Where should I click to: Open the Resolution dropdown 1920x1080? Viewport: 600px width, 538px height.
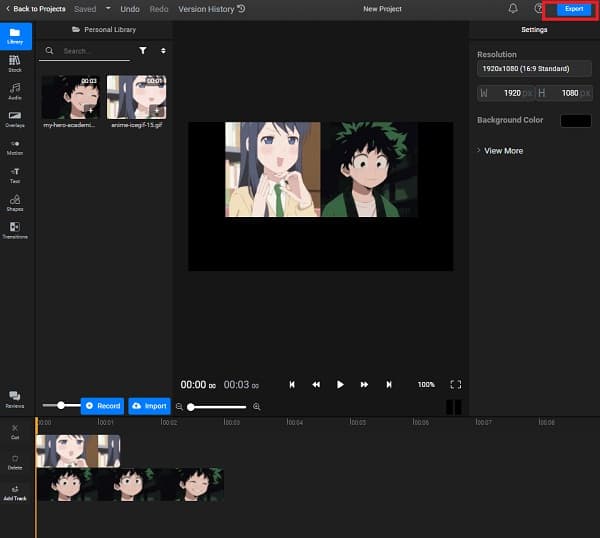click(534, 69)
